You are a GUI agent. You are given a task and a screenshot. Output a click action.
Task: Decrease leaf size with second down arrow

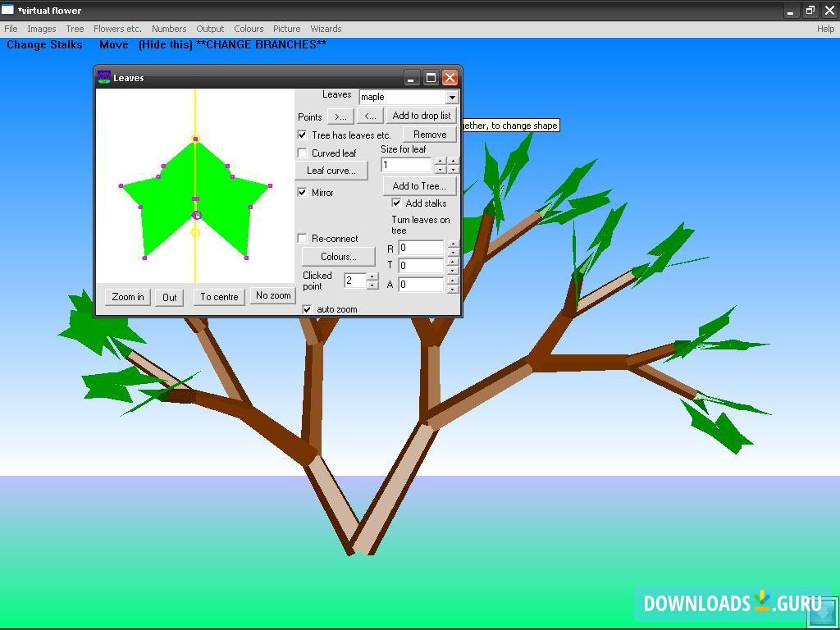click(454, 169)
